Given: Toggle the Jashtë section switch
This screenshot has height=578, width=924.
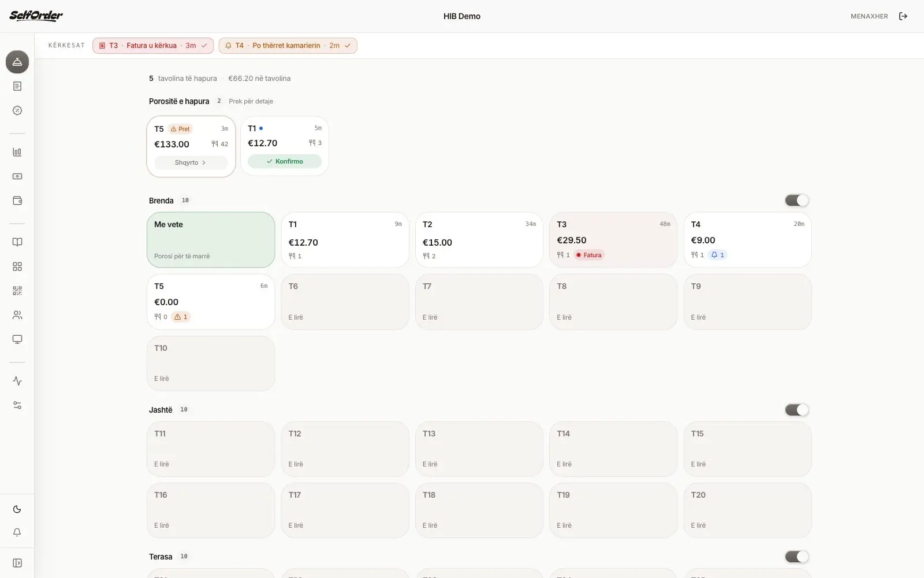Looking at the screenshot, I should [x=797, y=410].
